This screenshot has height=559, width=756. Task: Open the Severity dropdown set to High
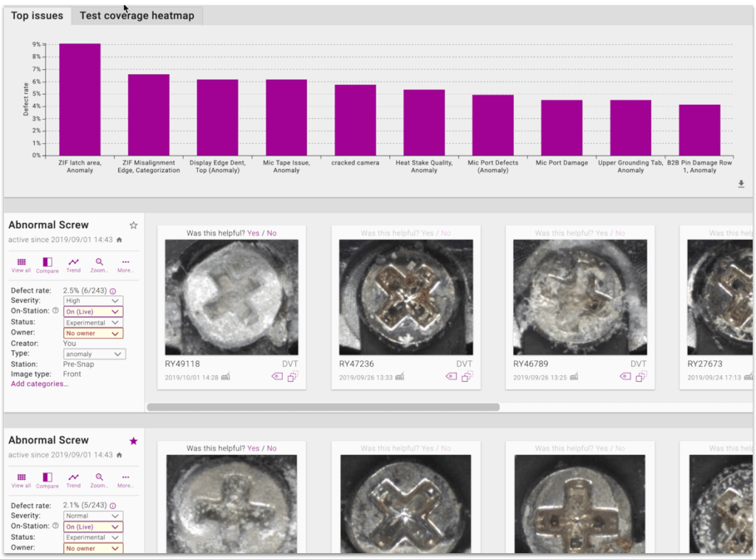tap(93, 301)
